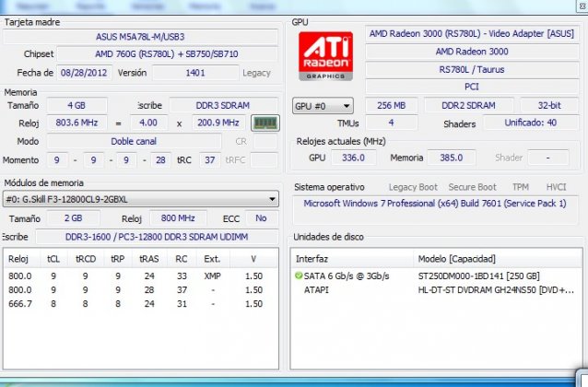Click the DDR2 SDRAM video memory type field
Image resolution: width=588 pixels, height=387 pixels.
(x=468, y=105)
